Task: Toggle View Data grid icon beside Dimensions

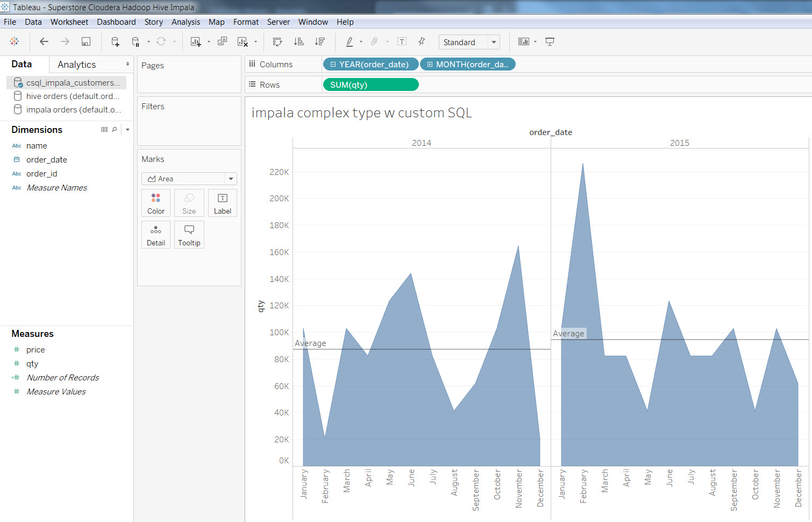Action: [x=104, y=130]
